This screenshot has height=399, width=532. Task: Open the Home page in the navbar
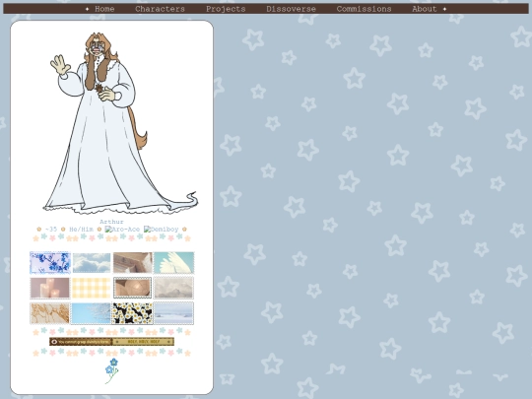pyautogui.click(x=104, y=9)
